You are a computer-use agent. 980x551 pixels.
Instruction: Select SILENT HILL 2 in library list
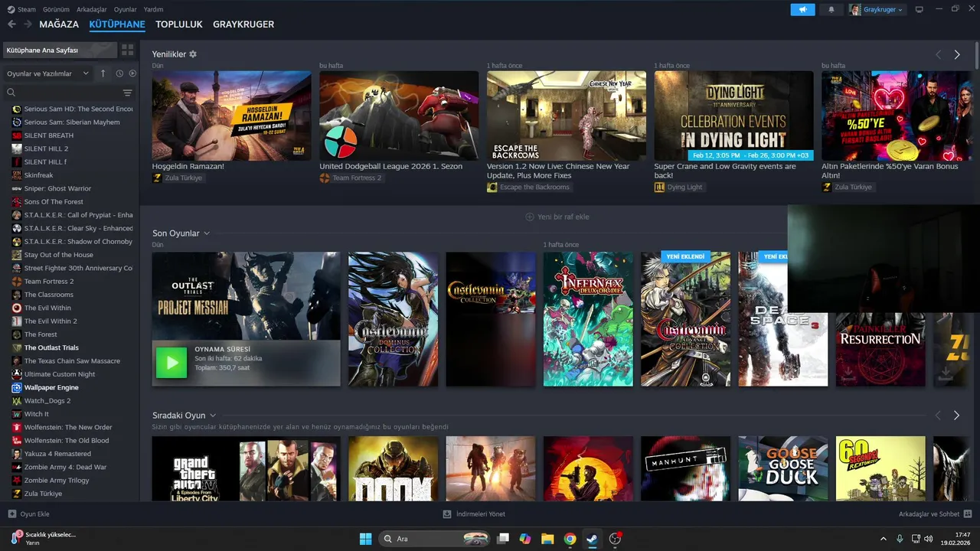click(x=46, y=148)
